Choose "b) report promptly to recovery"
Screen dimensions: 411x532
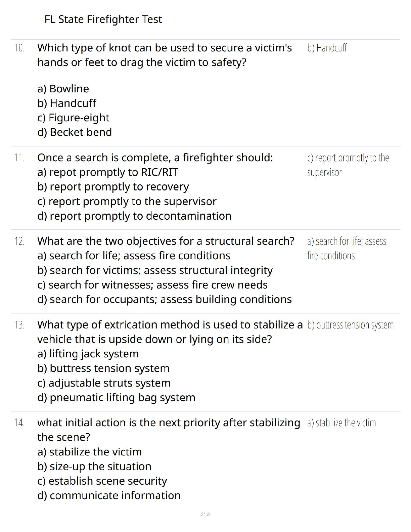point(113,187)
